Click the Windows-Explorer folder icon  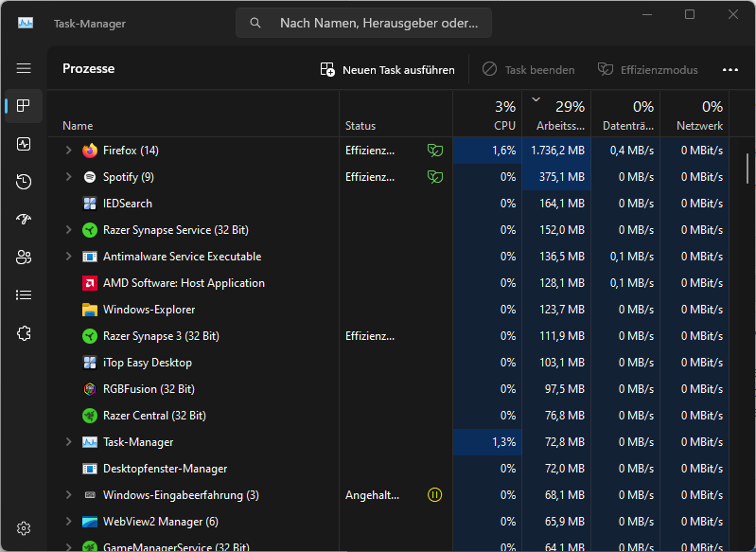[x=90, y=310]
